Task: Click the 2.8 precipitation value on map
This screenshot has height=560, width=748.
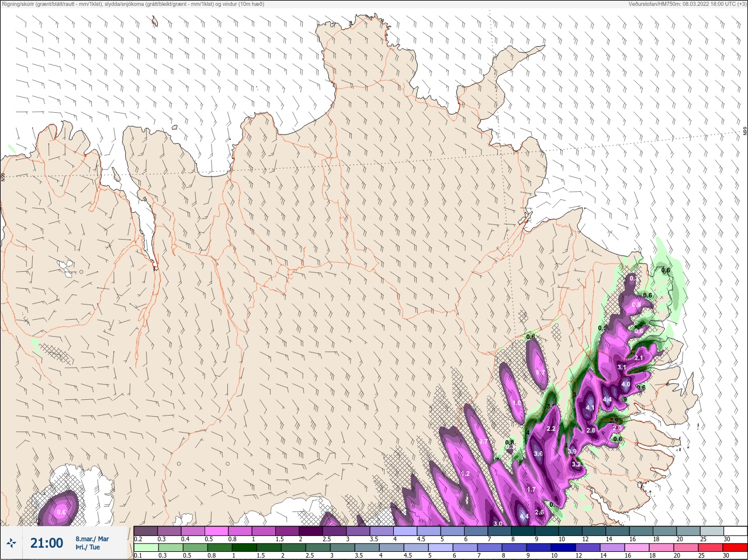Action: click(x=590, y=430)
